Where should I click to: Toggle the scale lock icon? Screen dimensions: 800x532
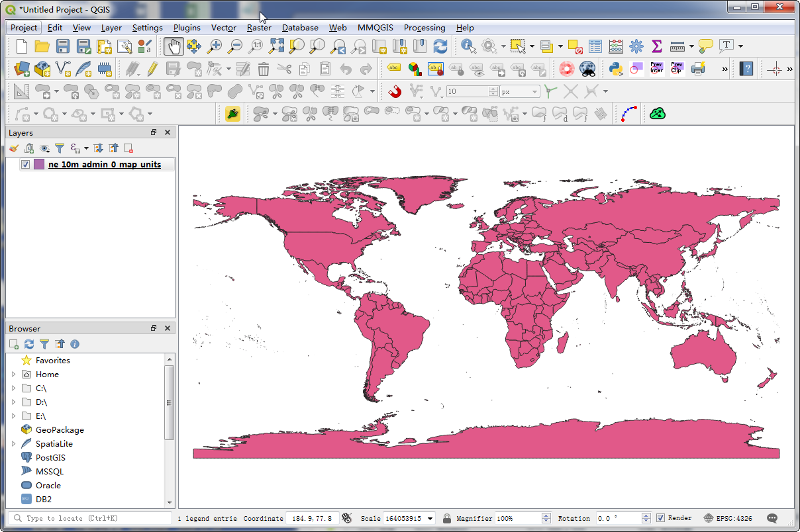click(x=447, y=518)
